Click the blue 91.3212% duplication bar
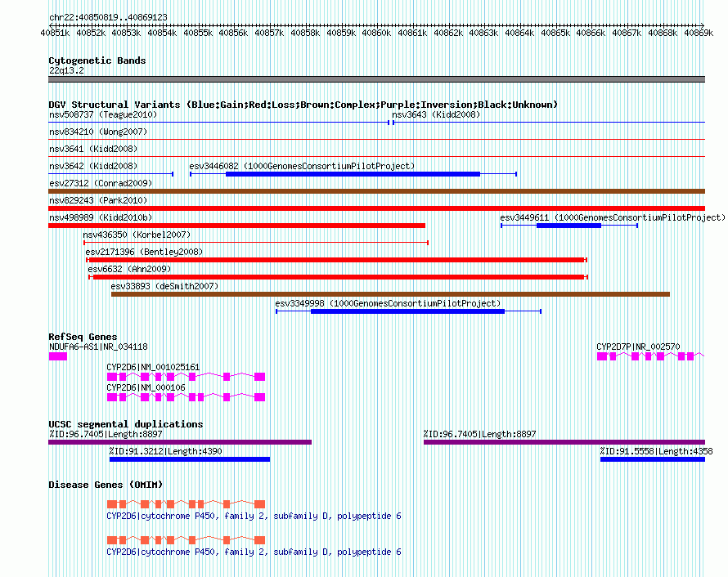 coord(190,459)
